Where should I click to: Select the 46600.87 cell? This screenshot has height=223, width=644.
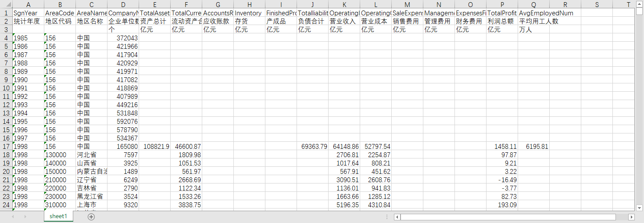(x=186, y=146)
